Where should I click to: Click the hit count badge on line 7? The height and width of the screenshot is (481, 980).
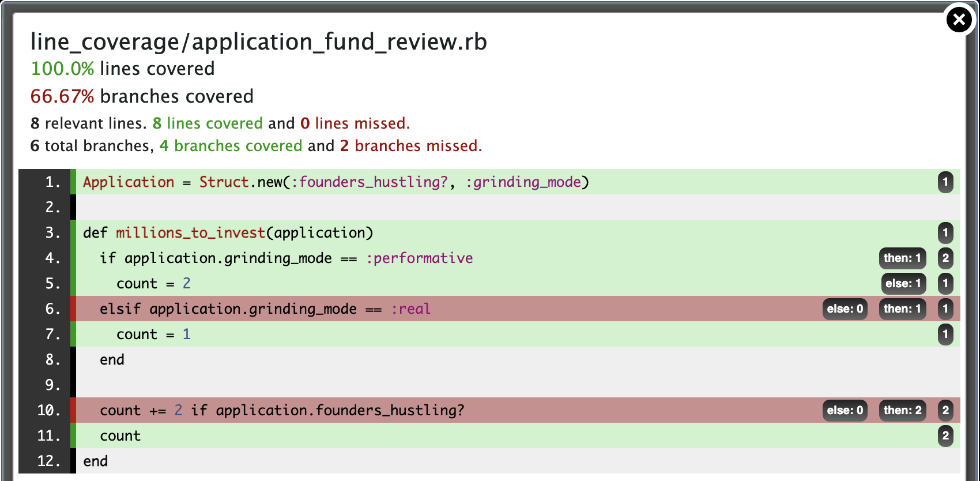pos(945,335)
